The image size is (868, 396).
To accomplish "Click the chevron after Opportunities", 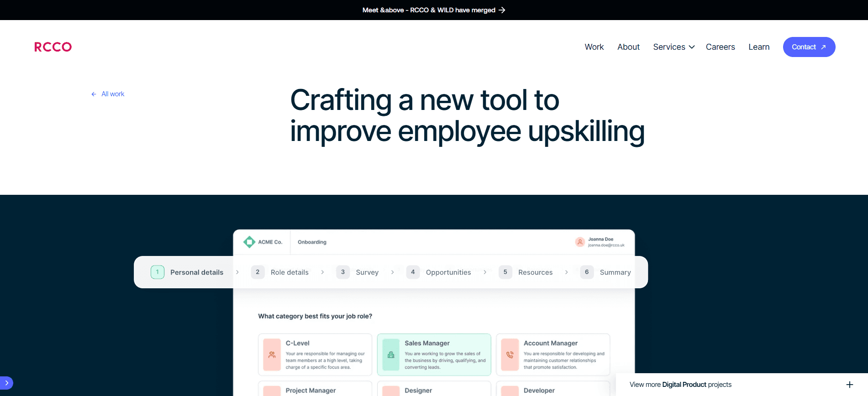I will [x=485, y=272].
